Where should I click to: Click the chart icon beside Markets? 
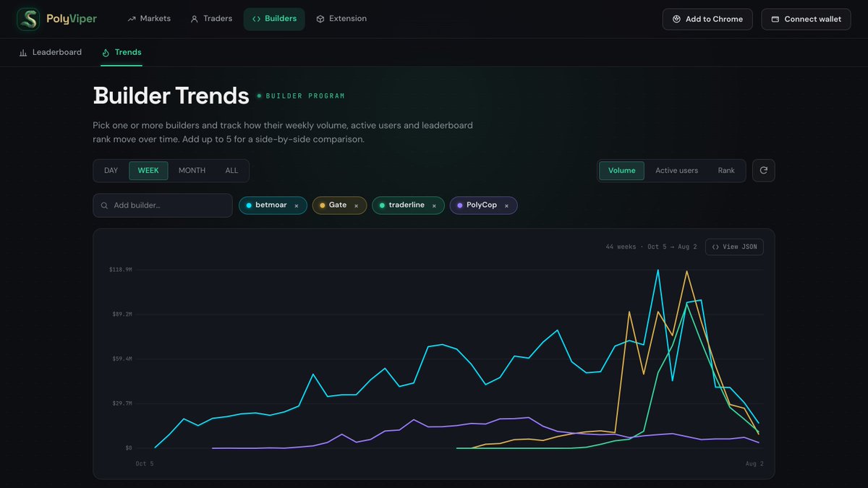pos(132,19)
